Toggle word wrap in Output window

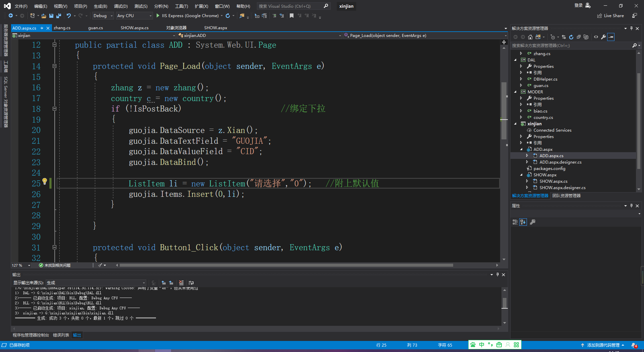(191, 283)
